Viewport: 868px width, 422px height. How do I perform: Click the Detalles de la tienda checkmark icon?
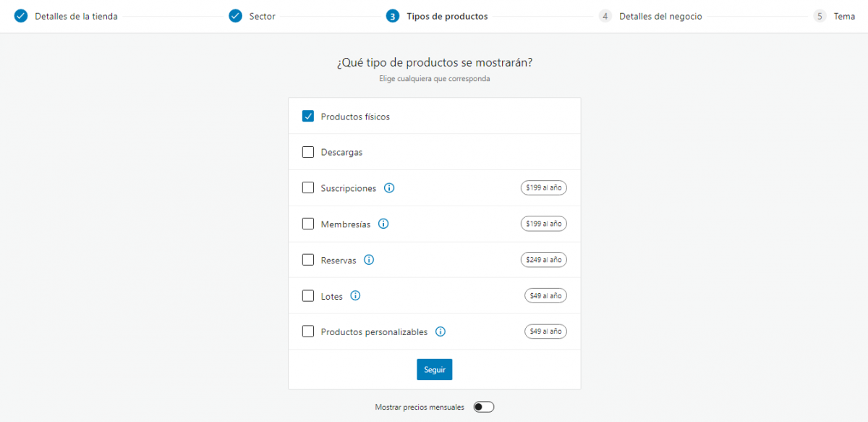(x=21, y=16)
